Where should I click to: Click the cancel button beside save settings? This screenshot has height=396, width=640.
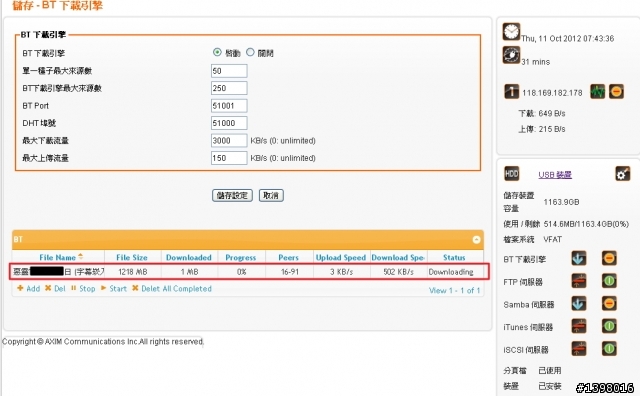tap(271, 196)
